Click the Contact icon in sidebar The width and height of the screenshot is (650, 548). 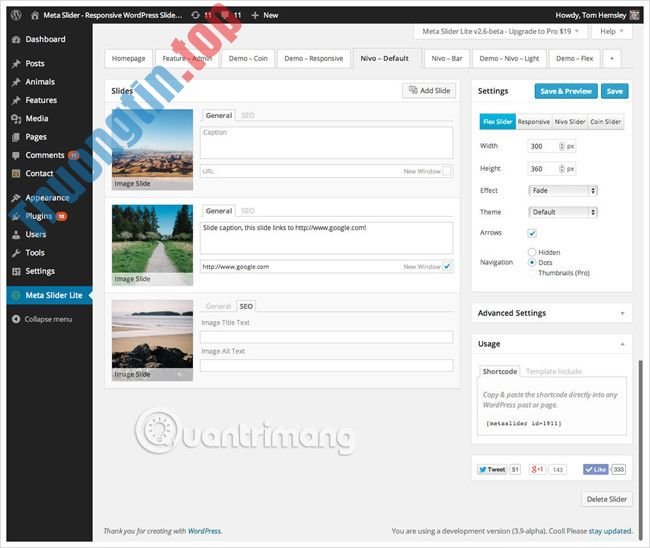pos(16,174)
